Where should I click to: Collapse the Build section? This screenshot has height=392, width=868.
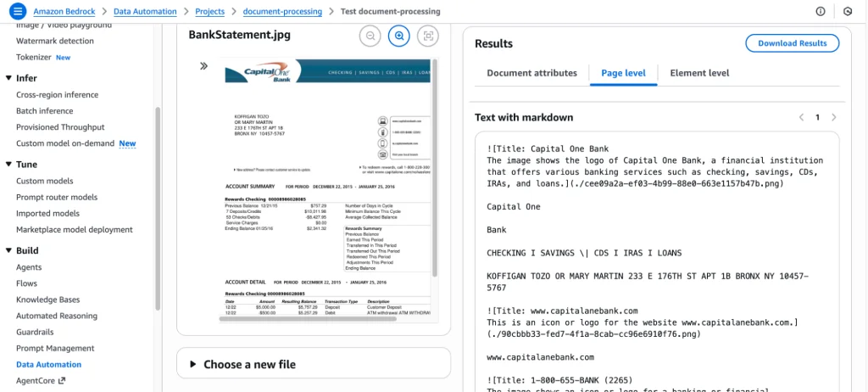[8, 250]
